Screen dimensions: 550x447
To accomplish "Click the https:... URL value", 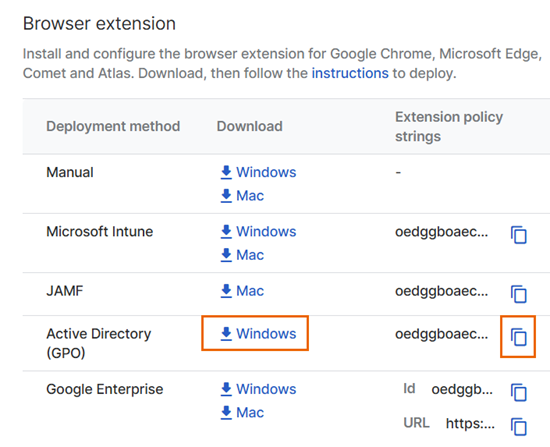I will [x=470, y=423].
